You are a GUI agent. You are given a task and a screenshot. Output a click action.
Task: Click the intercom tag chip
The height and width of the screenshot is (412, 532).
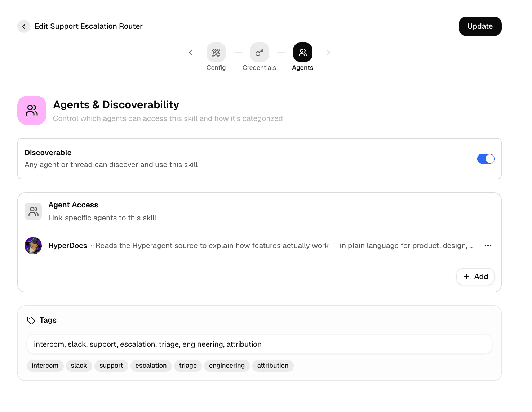[x=45, y=366]
